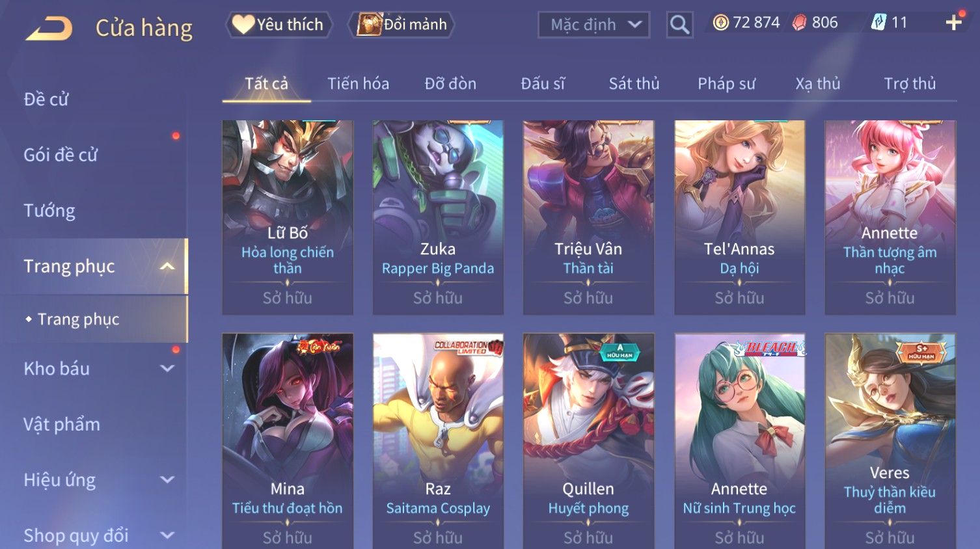
Task: Open the Mặc định sort dropdown
Action: [x=593, y=25]
